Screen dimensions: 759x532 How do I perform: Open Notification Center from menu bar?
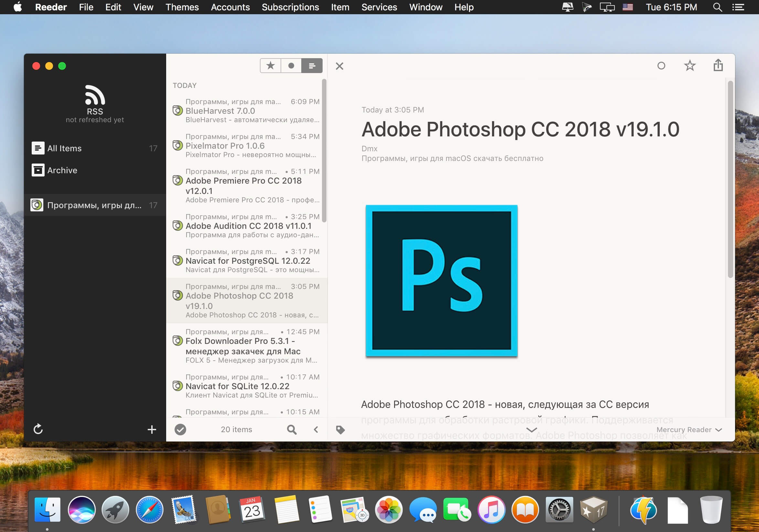pos(738,7)
